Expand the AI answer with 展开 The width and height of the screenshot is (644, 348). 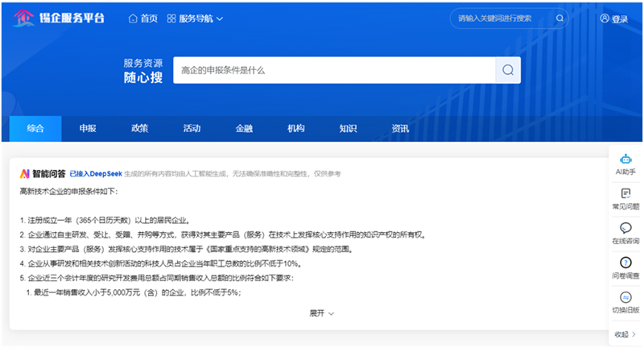tap(321, 313)
